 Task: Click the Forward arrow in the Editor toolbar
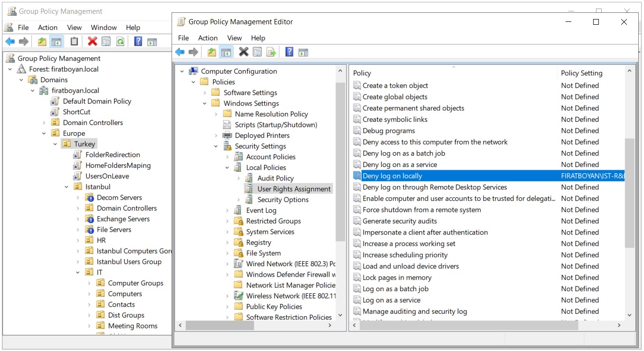point(193,52)
